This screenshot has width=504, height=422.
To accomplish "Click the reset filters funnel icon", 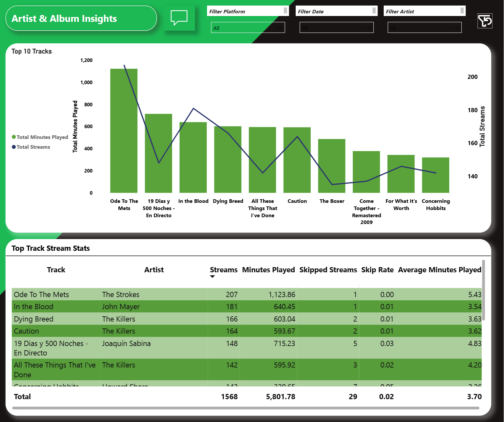I will [485, 21].
